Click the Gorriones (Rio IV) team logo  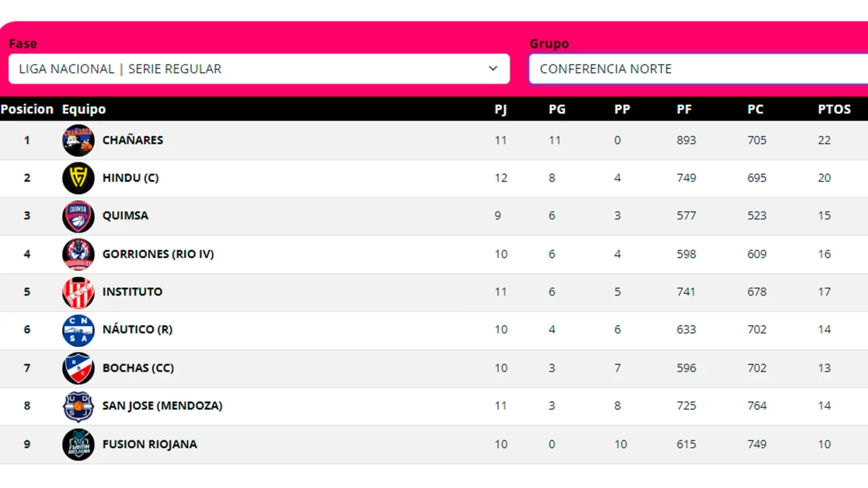coord(78,254)
